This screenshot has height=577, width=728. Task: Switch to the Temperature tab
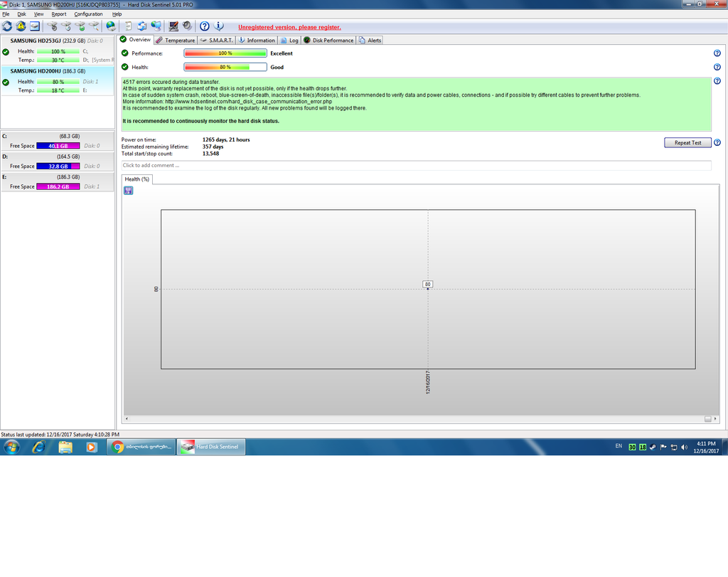pyautogui.click(x=176, y=41)
